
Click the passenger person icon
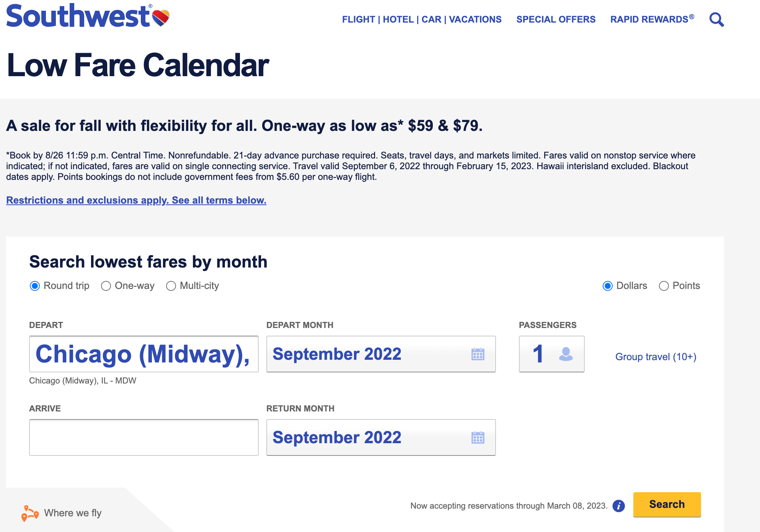[566, 354]
